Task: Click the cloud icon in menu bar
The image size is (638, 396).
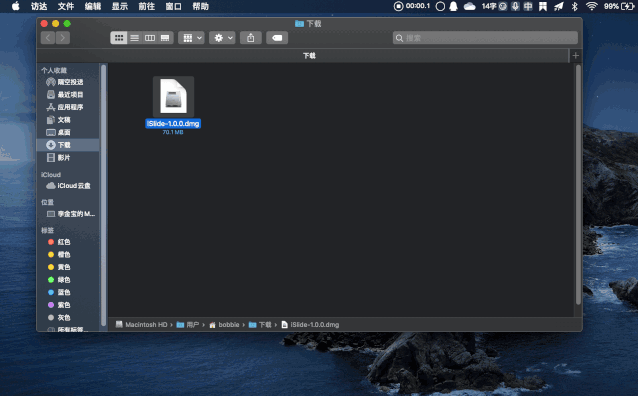Action: tap(470, 6)
